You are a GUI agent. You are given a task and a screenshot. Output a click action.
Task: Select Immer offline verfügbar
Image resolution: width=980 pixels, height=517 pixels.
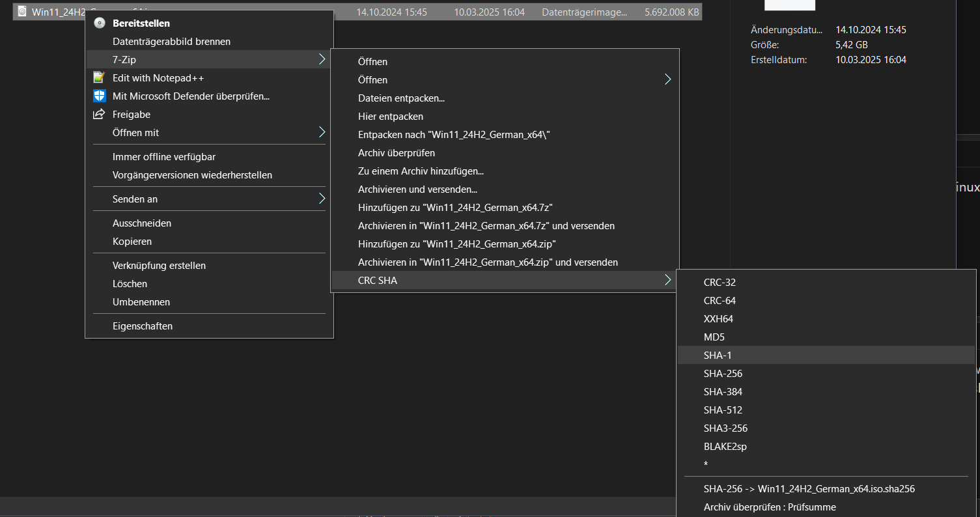pyautogui.click(x=209, y=157)
